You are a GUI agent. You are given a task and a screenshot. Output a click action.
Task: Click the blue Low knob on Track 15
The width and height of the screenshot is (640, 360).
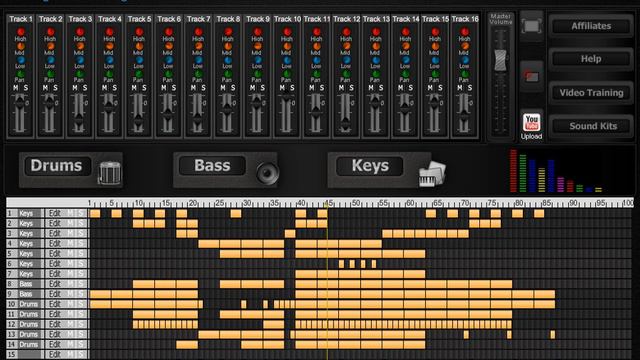pyautogui.click(x=435, y=60)
